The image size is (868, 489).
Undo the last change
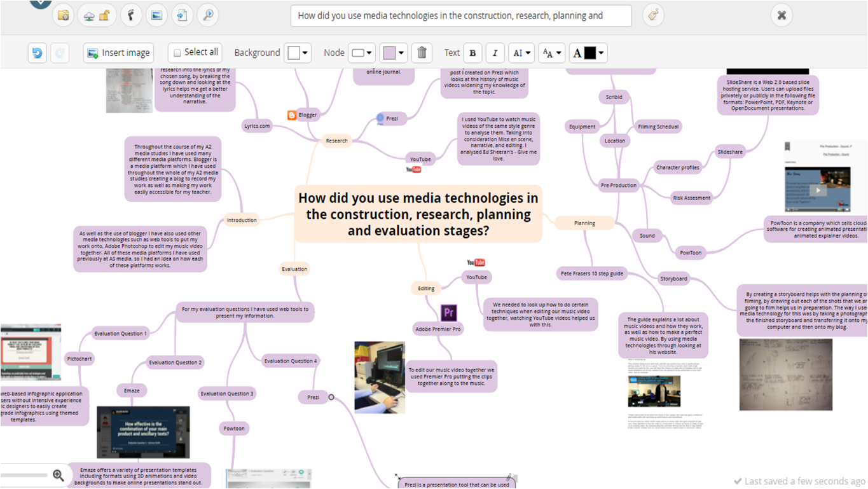[x=38, y=53]
